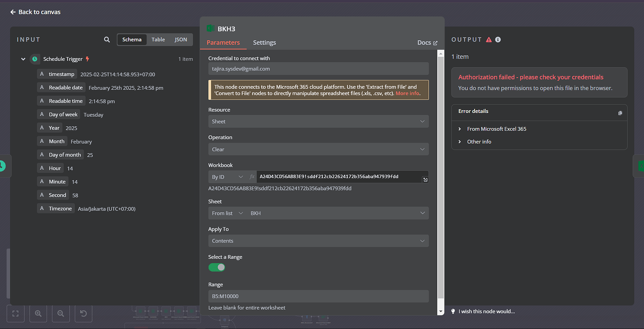Go back to canvas
The height and width of the screenshot is (329, 644).
pos(35,12)
